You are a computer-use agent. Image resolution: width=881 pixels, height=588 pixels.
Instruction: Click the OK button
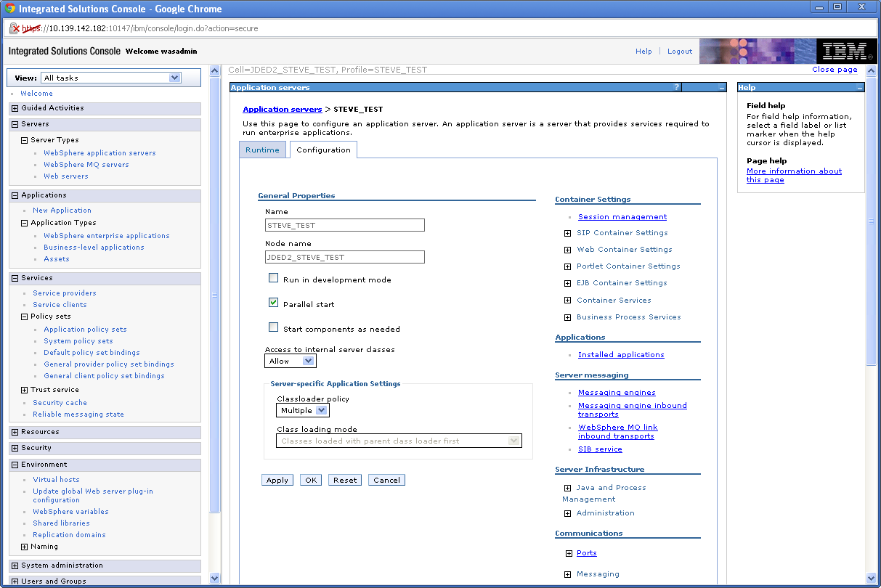point(311,480)
